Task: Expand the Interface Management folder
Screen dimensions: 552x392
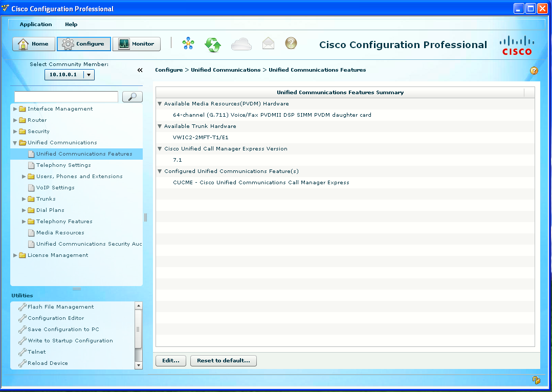Action: (x=15, y=109)
